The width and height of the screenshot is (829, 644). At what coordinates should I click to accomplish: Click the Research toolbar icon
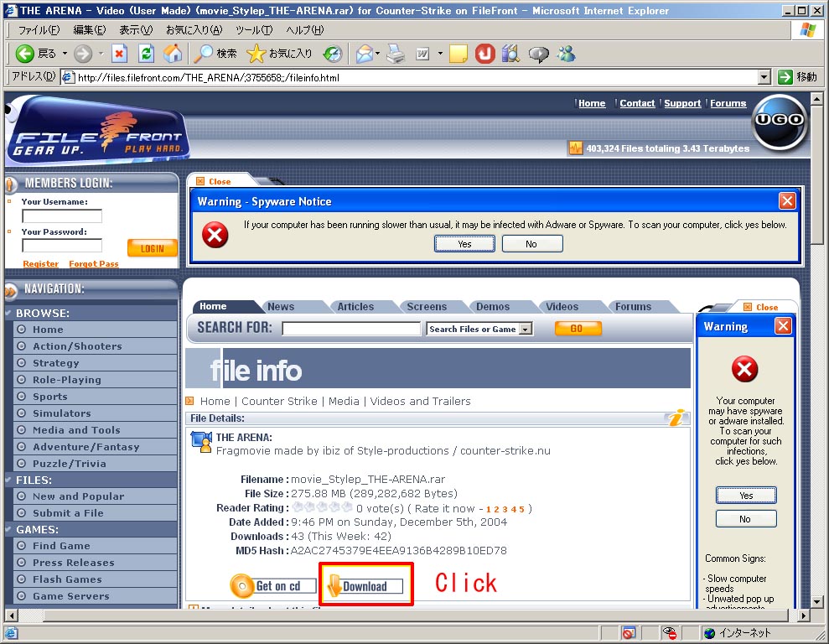510,54
